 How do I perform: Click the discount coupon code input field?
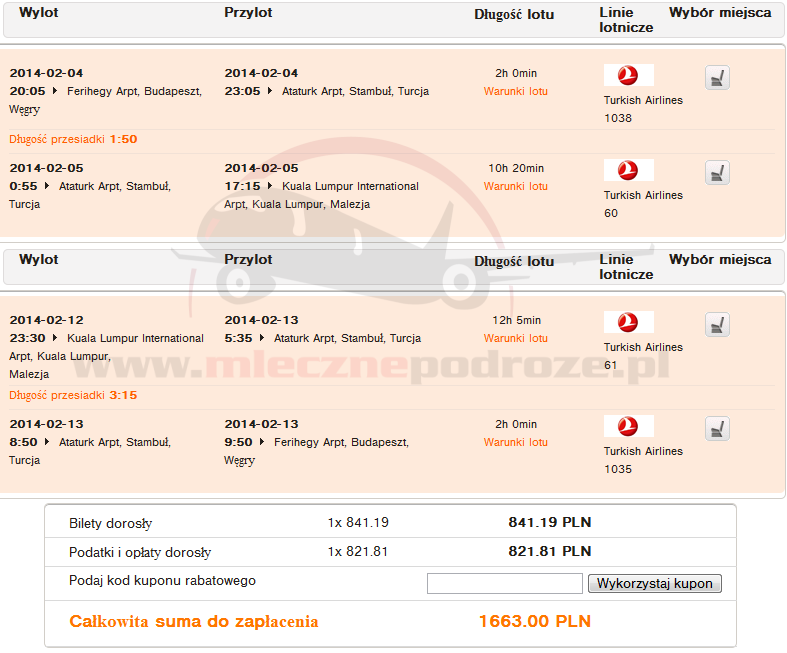tap(504, 583)
